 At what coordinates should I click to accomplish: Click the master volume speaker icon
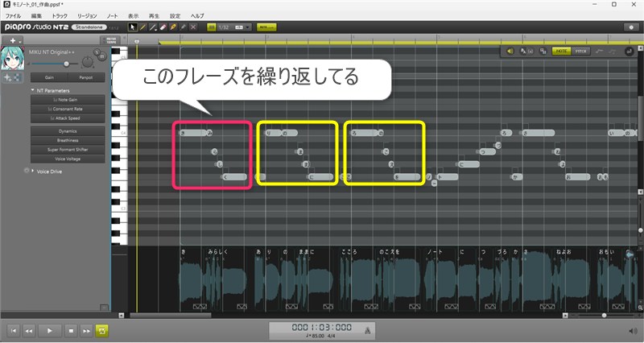[x=633, y=331]
